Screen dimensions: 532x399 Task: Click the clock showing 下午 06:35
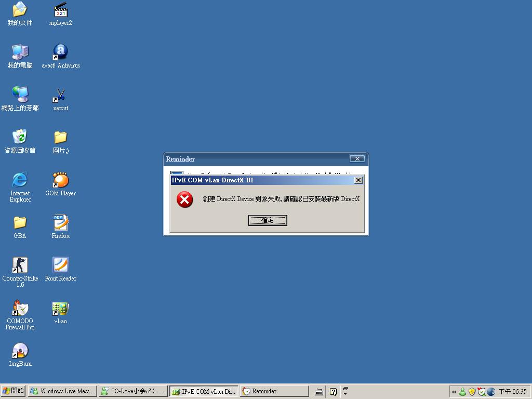point(513,392)
